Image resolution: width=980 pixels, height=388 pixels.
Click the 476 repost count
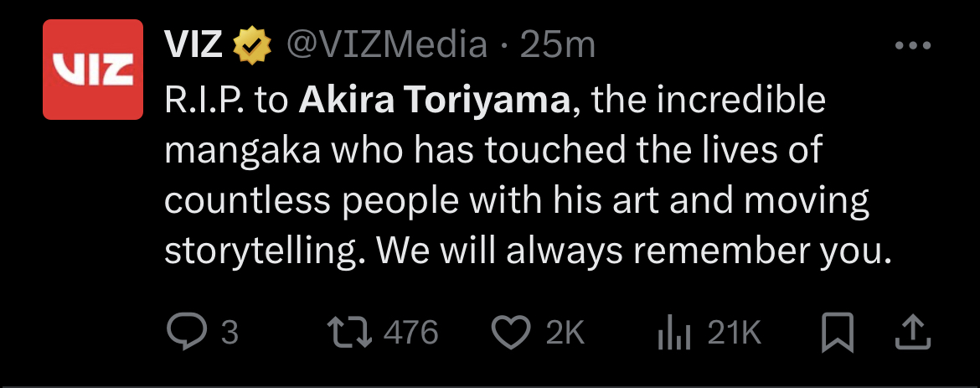point(410,333)
